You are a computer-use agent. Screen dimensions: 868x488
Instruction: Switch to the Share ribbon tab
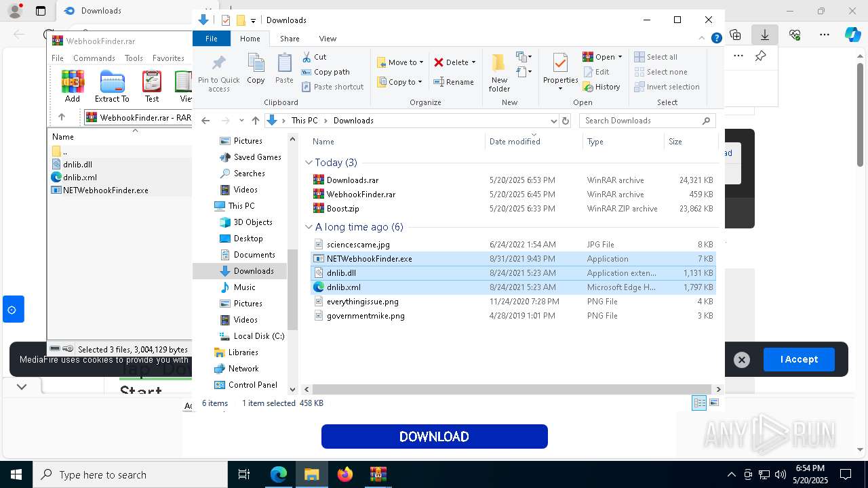pos(290,39)
